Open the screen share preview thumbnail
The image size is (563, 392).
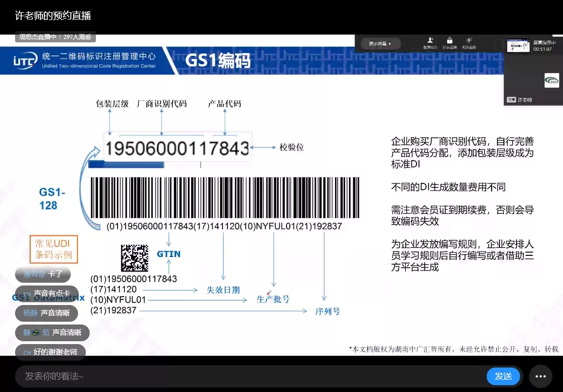[x=518, y=46]
